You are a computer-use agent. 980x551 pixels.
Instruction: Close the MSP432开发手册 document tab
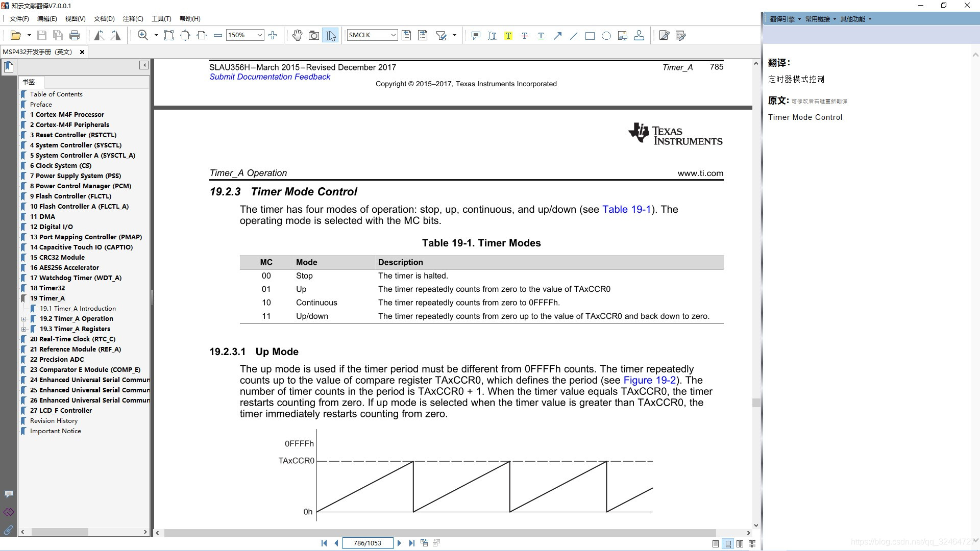[82, 52]
